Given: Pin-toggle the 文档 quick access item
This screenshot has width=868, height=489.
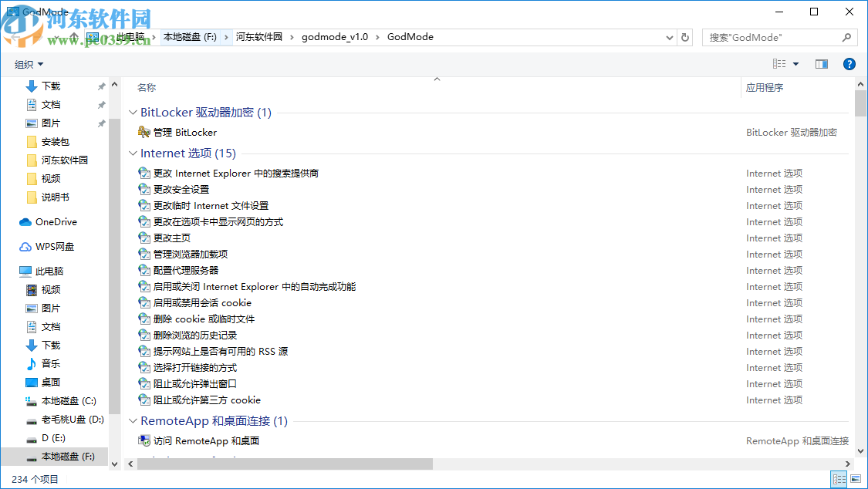Looking at the screenshot, I should click(100, 104).
